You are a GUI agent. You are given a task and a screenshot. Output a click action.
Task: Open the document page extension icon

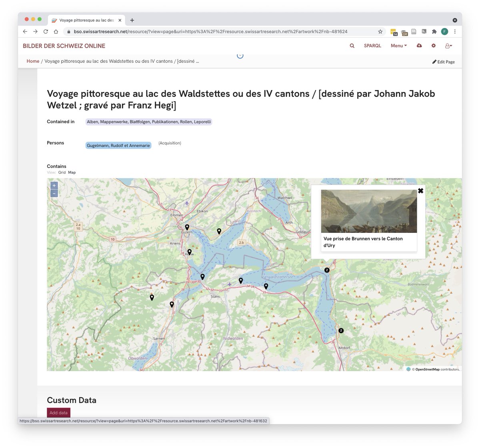coord(414,32)
